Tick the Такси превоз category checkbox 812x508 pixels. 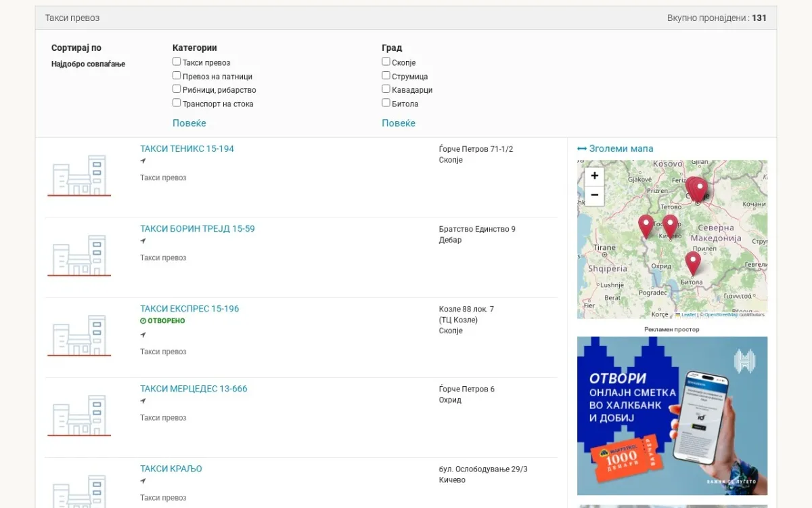click(177, 62)
